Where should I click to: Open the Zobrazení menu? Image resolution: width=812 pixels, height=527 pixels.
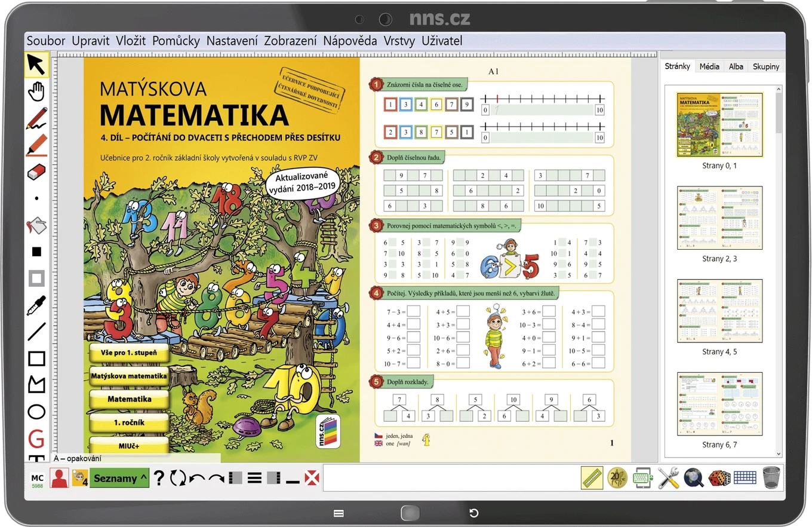pyautogui.click(x=290, y=41)
